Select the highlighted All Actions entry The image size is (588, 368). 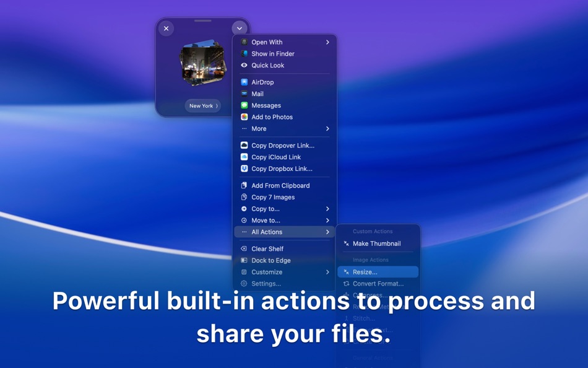tap(284, 232)
